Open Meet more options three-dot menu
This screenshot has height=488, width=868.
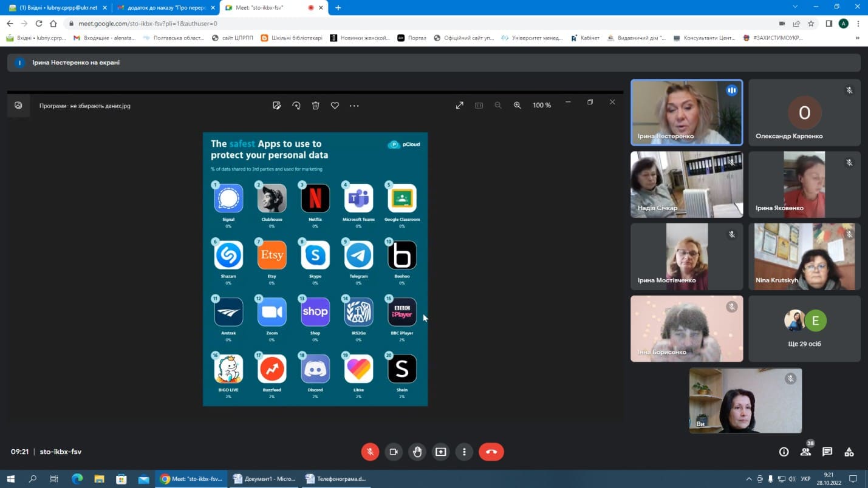(464, 452)
